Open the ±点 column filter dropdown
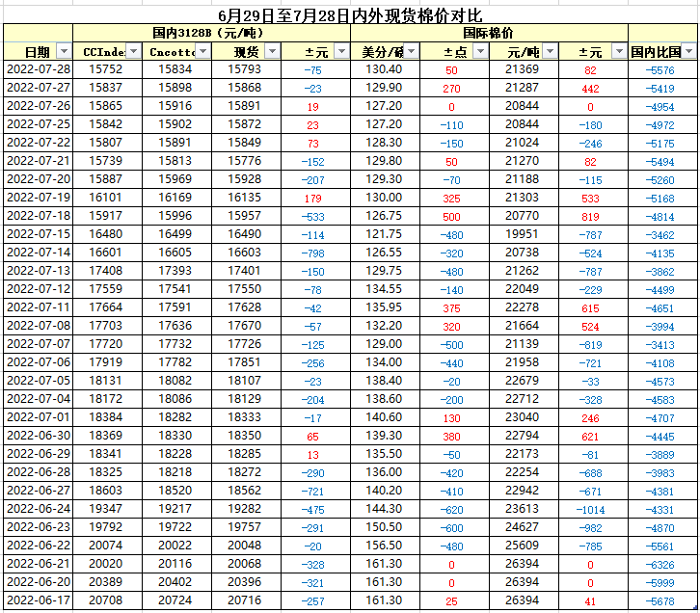 click(480, 51)
